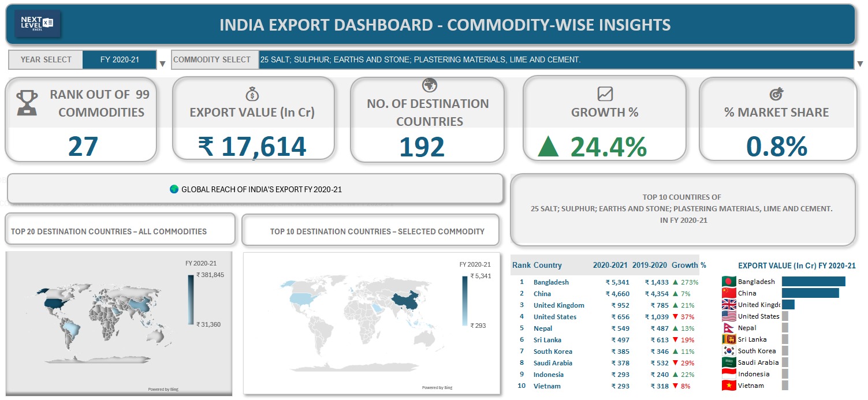Click the Bangladesh export value bar
The image size is (868, 400).
coord(813,282)
